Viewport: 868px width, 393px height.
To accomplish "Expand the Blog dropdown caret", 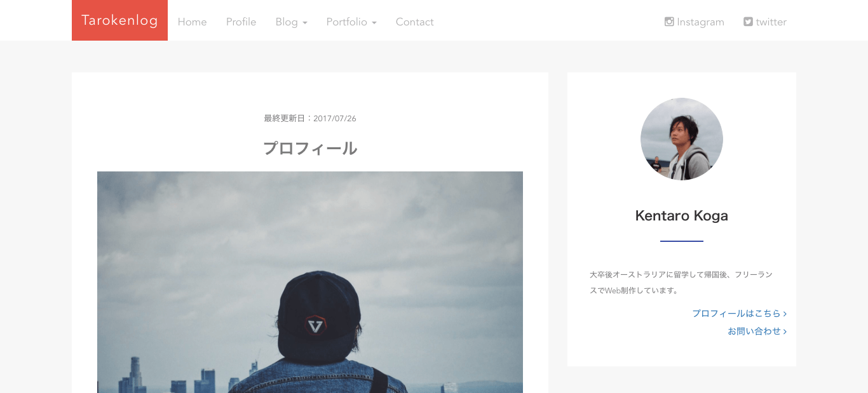I will coord(305,23).
